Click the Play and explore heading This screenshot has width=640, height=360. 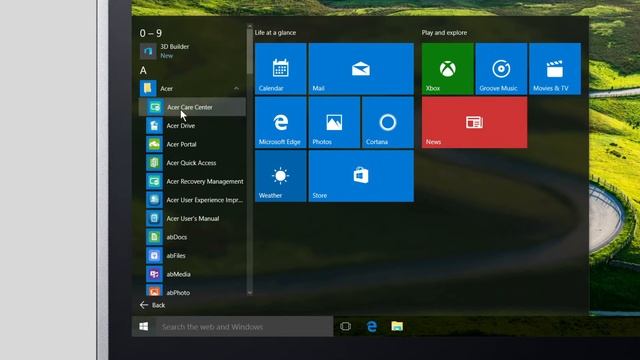pos(444,33)
